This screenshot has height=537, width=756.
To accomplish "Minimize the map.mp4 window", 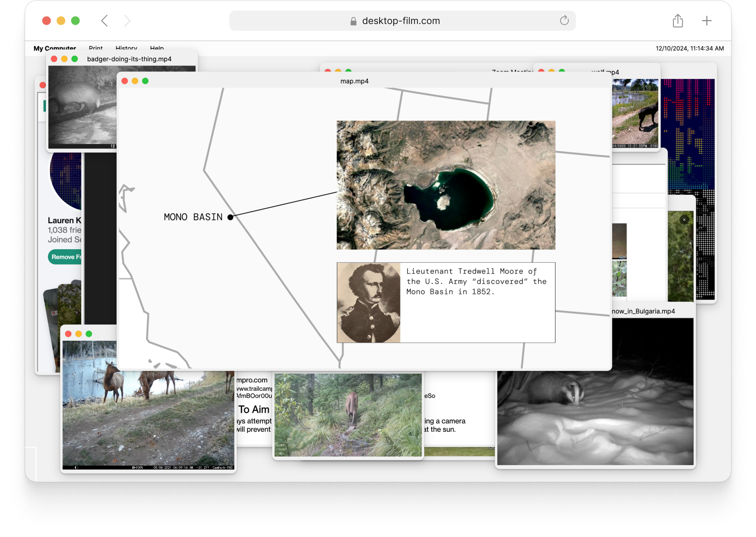I will 135,81.
